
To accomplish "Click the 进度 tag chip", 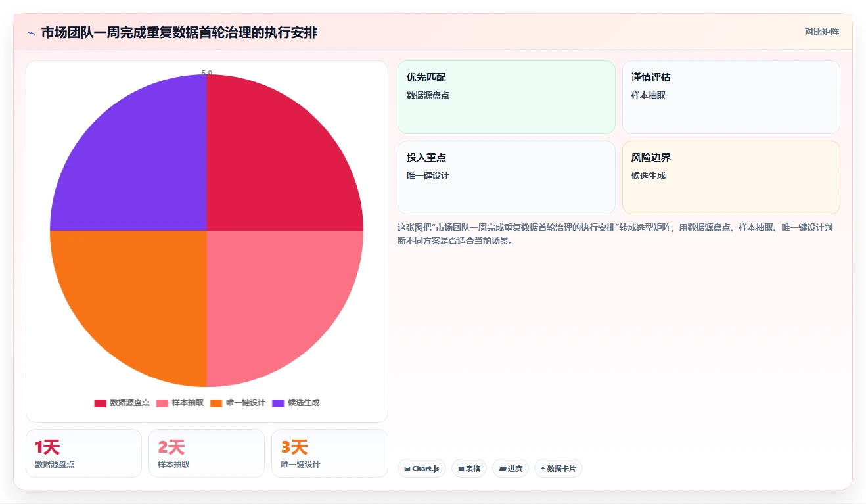I will click(511, 469).
